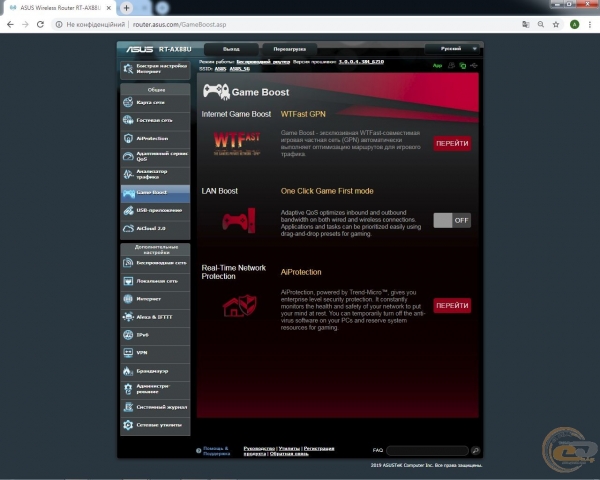Open Alexa & IFTTT settings
Image resolution: width=600 pixels, height=480 pixels.
pyautogui.click(x=155, y=317)
